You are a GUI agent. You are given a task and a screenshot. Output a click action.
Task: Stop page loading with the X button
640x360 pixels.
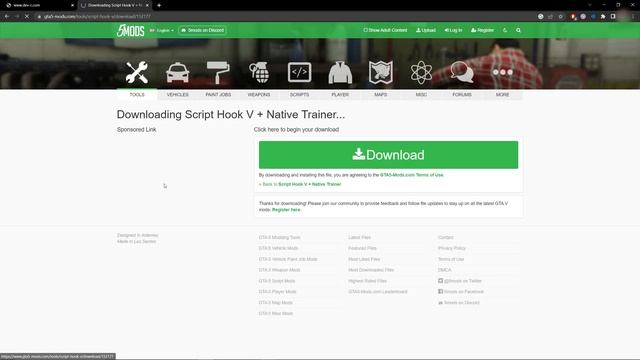(27, 16)
